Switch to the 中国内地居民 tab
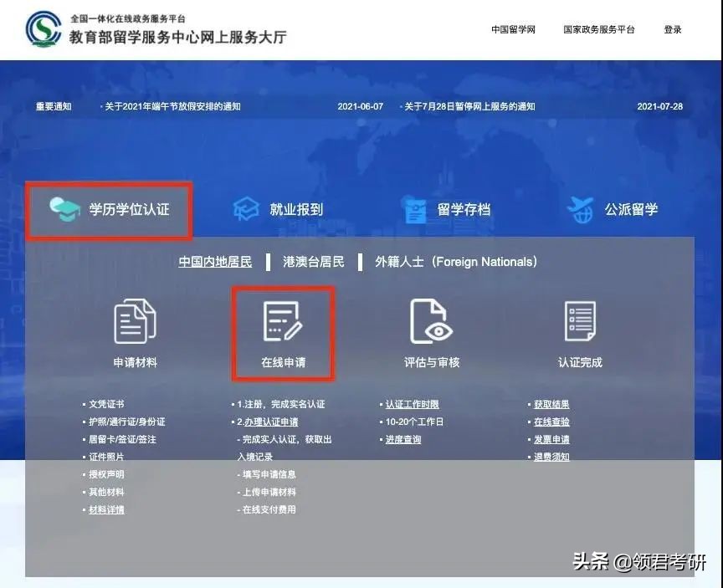 point(213,262)
